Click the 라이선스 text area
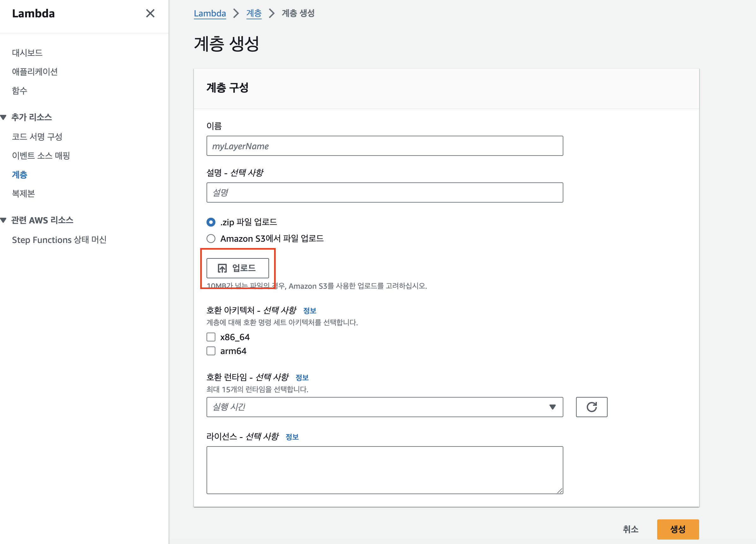Viewport: 756px width, 544px height. click(384, 470)
